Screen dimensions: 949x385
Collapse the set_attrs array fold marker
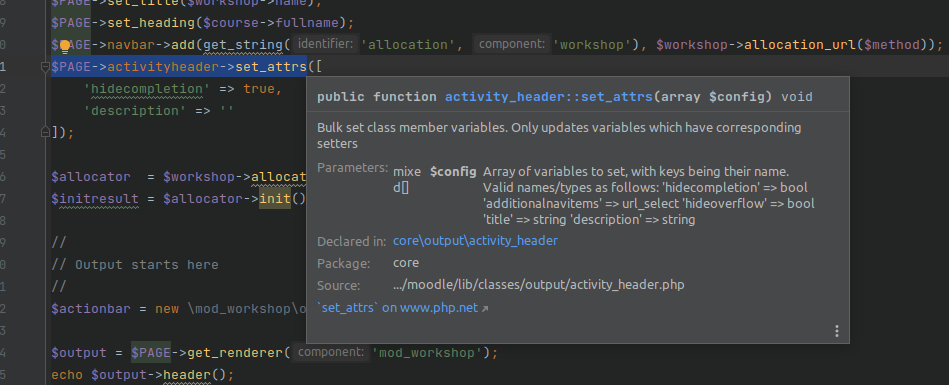click(x=45, y=67)
